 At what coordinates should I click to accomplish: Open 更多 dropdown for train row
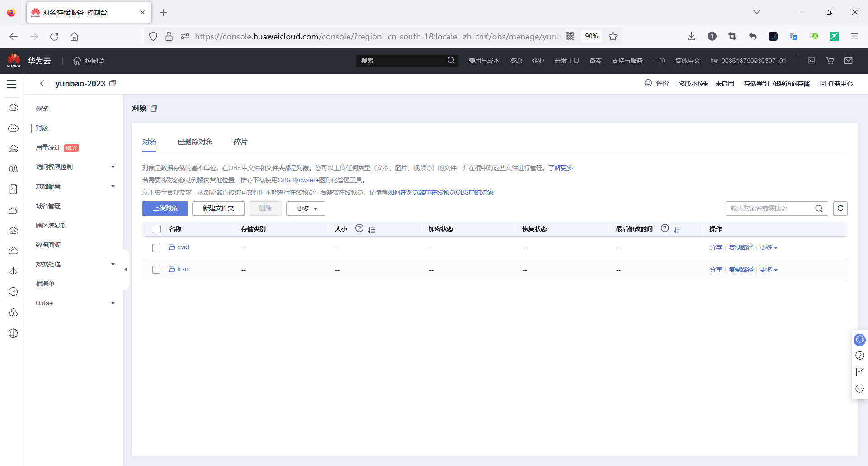pos(769,270)
